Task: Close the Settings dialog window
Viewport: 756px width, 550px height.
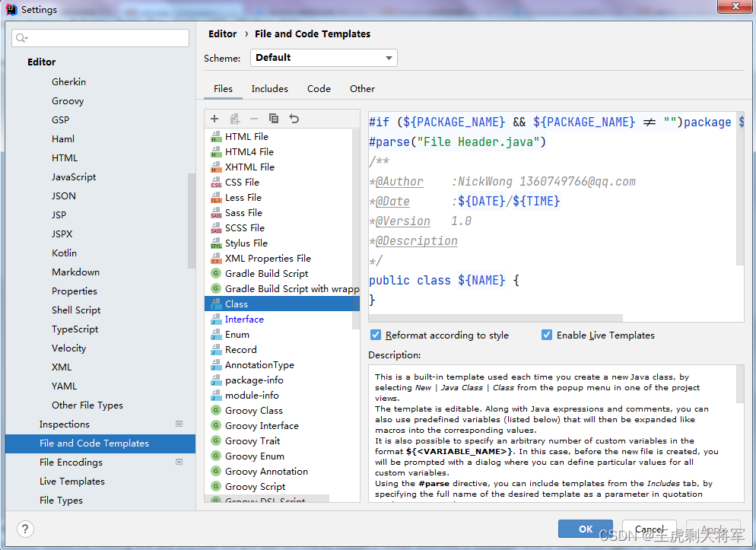Action: click(735, 6)
